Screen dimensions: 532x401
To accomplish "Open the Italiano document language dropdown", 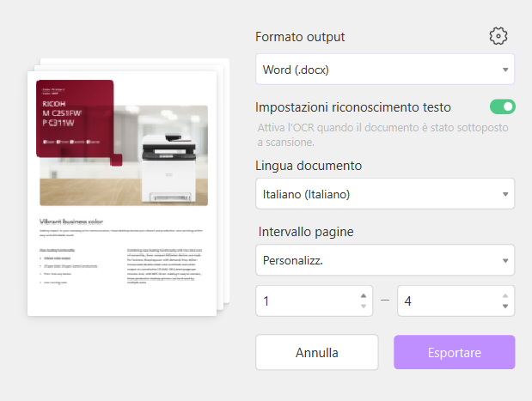I will tap(385, 193).
